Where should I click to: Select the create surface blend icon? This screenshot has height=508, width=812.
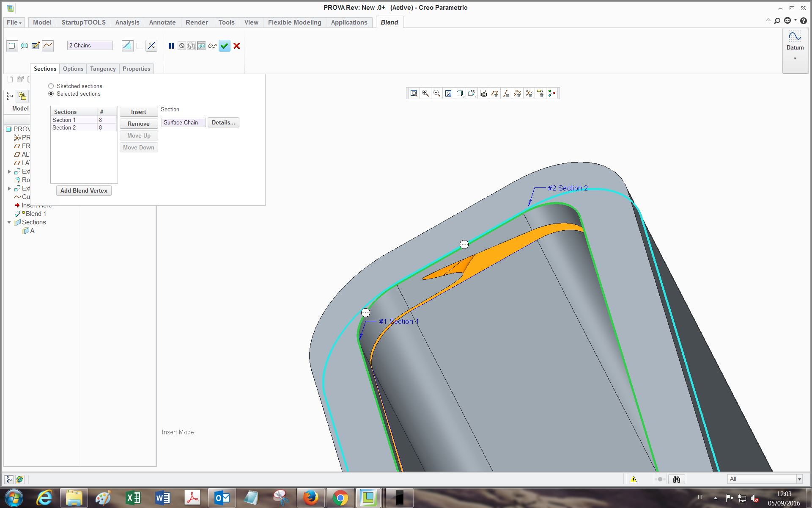coord(24,46)
